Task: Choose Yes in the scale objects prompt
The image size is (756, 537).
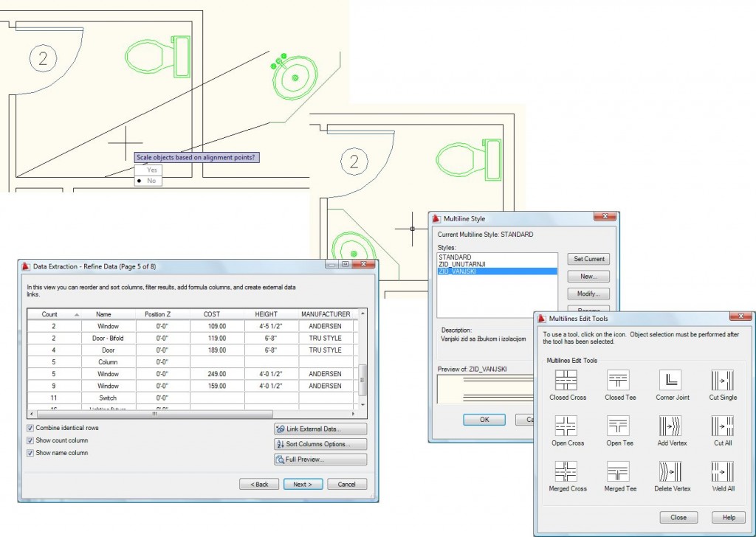Action: tap(152, 170)
